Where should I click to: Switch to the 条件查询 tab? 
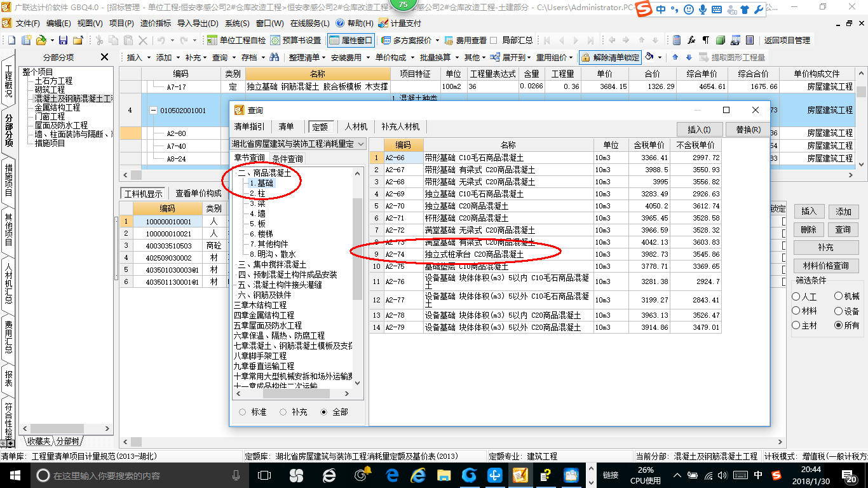pos(288,158)
